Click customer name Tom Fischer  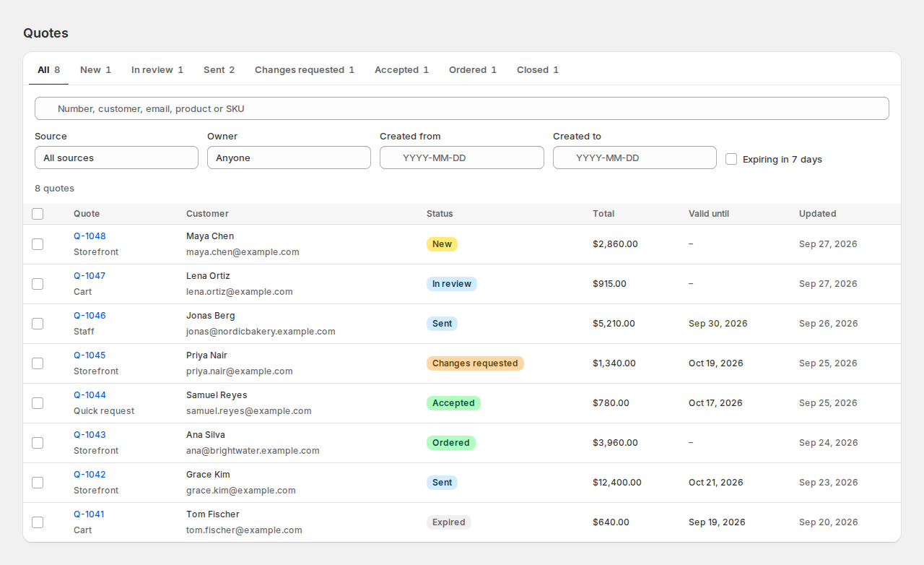(x=213, y=514)
